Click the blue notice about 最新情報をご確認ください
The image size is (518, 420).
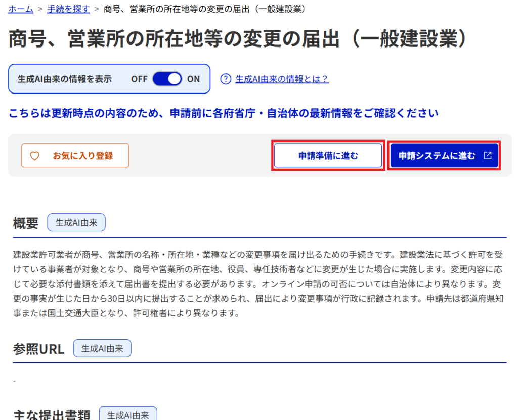pyautogui.click(x=224, y=113)
